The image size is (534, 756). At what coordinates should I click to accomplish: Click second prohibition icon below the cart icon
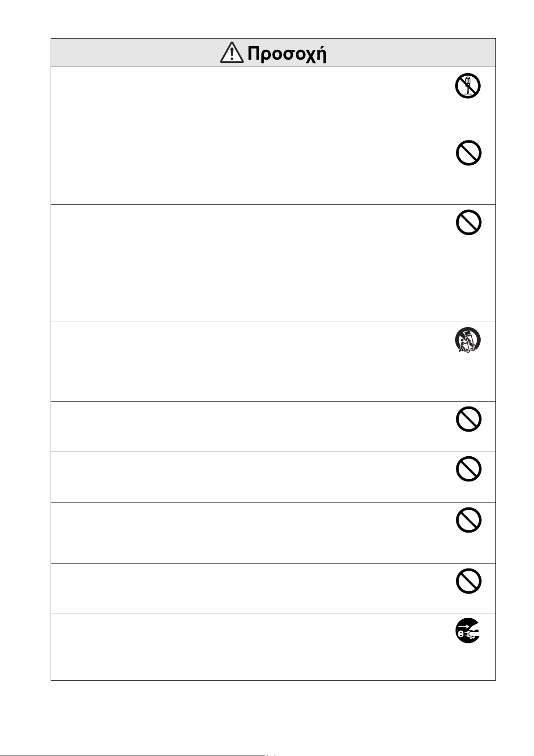point(469,469)
